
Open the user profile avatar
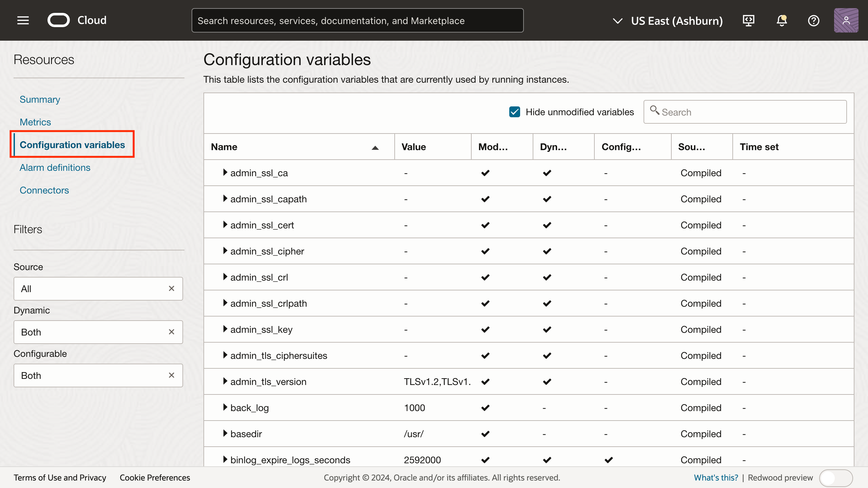click(846, 20)
